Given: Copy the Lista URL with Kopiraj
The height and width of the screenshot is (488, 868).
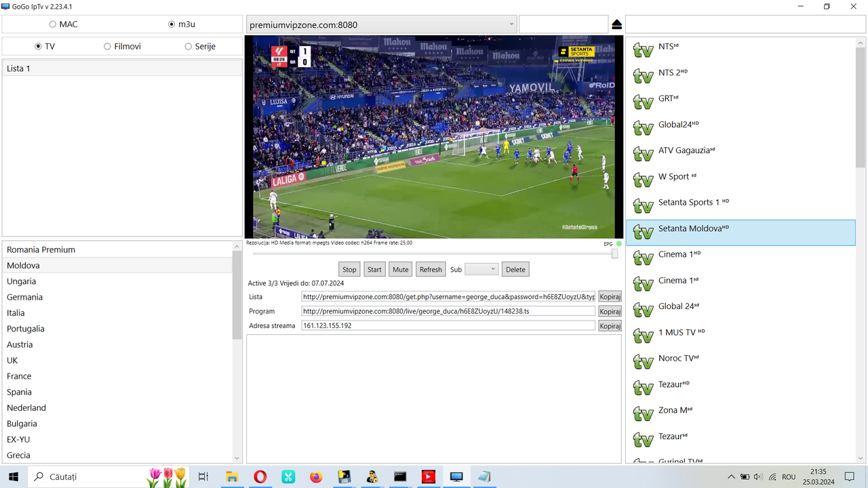Looking at the screenshot, I should [610, 297].
